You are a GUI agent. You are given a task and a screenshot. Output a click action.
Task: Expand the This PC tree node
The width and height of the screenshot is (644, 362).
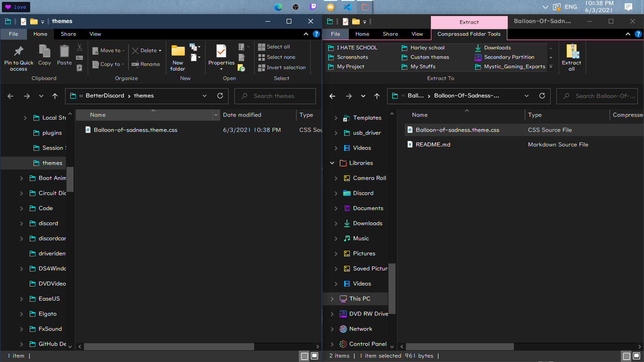click(x=332, y=298)
